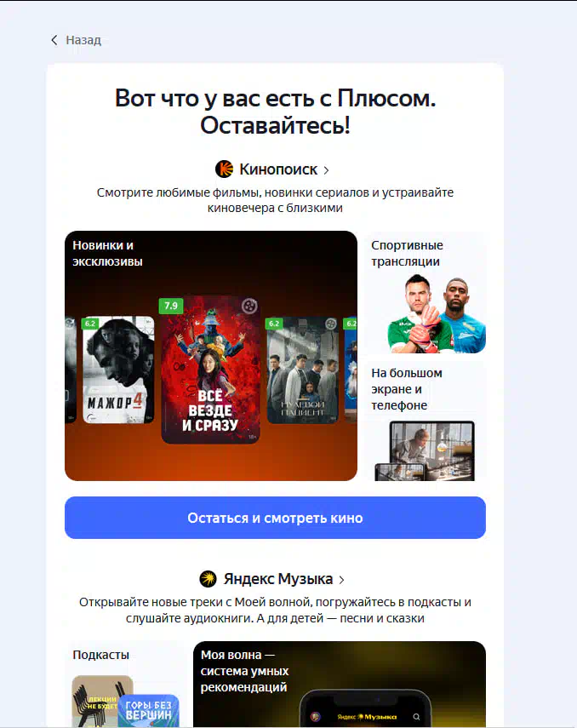This screenshot has height=728, width=577.
Task: Click the 6.2 rating badge on Мажор 4 poster
Action: point(90,324)
